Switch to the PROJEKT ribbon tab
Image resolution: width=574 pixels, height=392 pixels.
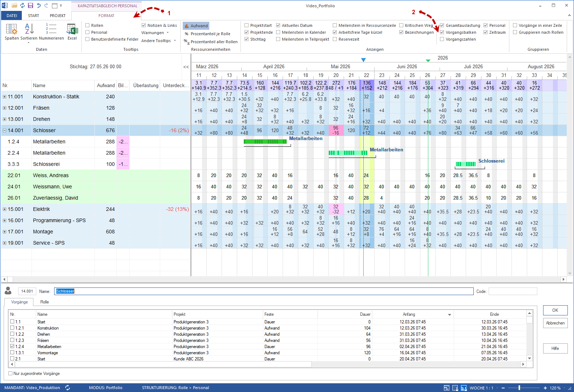(x=58, y=16)
